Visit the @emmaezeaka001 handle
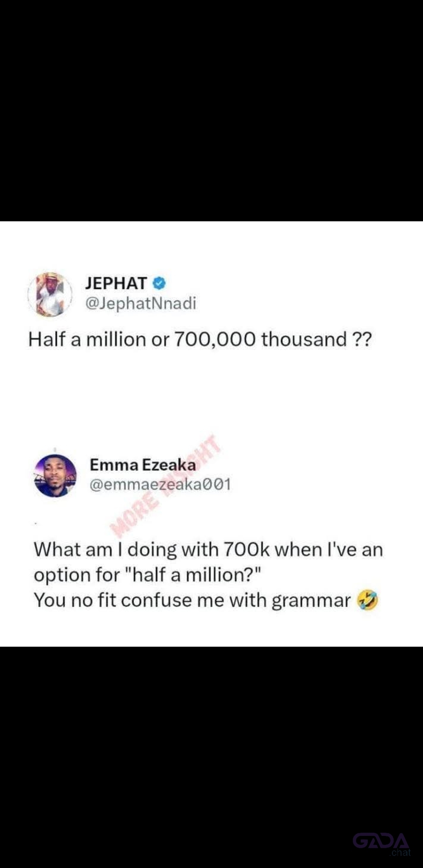Viewport: 423px width, 868px height. click(160, 485)
